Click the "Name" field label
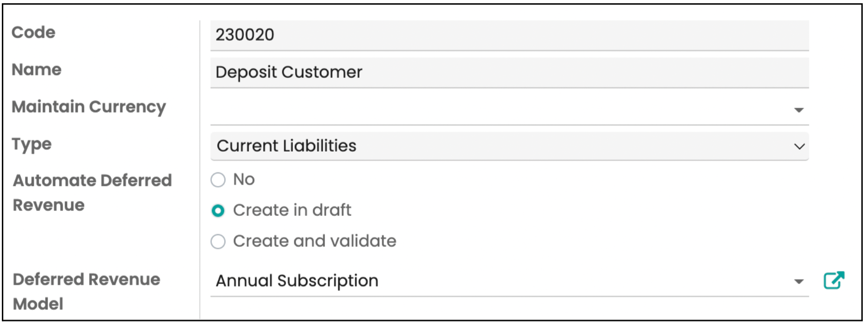The image size is (868, 324). 37,70
